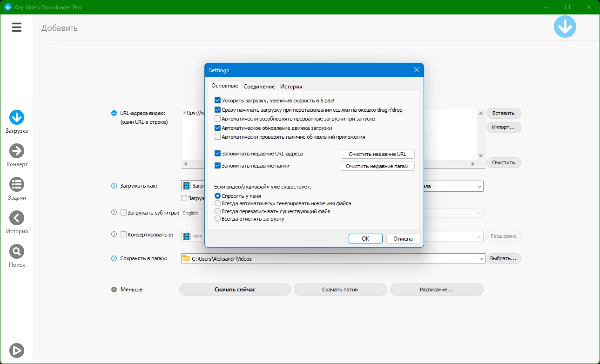Enable the Загружать субтитры checkbox
The height and width of the screenshot is (364, 600).
(124, 213)
